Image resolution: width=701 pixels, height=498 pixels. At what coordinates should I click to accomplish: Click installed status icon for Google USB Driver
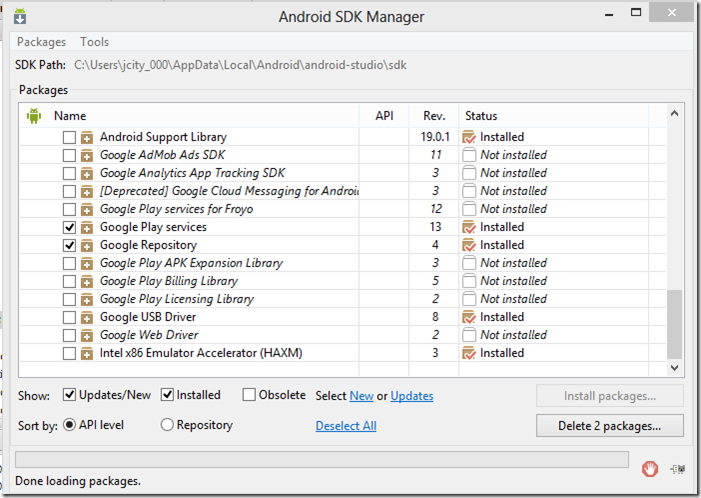(x=469, y=317)
